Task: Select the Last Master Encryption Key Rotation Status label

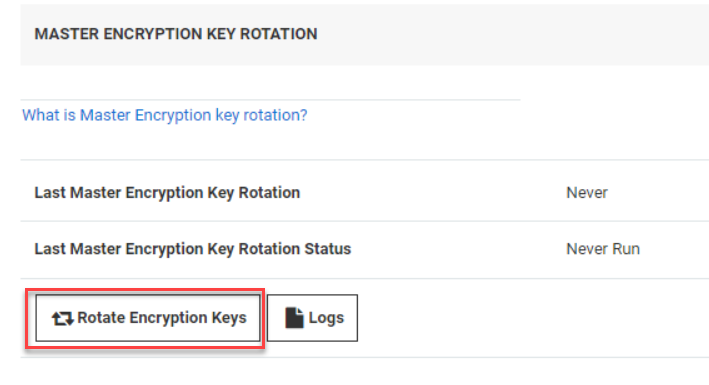Action: point(193,249)
